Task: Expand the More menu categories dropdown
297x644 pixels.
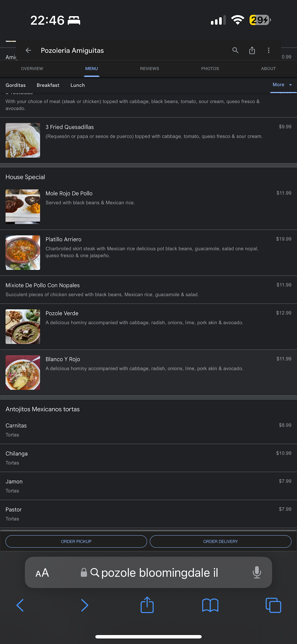Action: click(282, 85)
